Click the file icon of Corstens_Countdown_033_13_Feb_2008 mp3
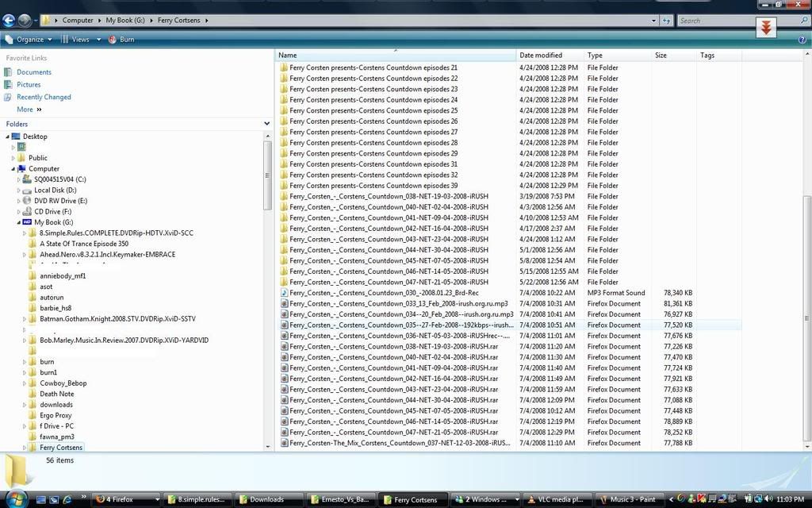 284,304
